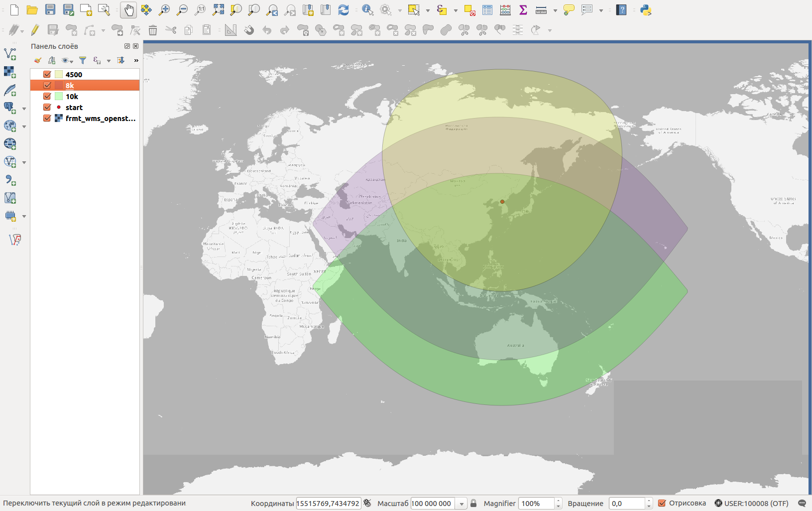Zoom to full extent
This screenshot has width=812, height=511.
tap(218, 10)
